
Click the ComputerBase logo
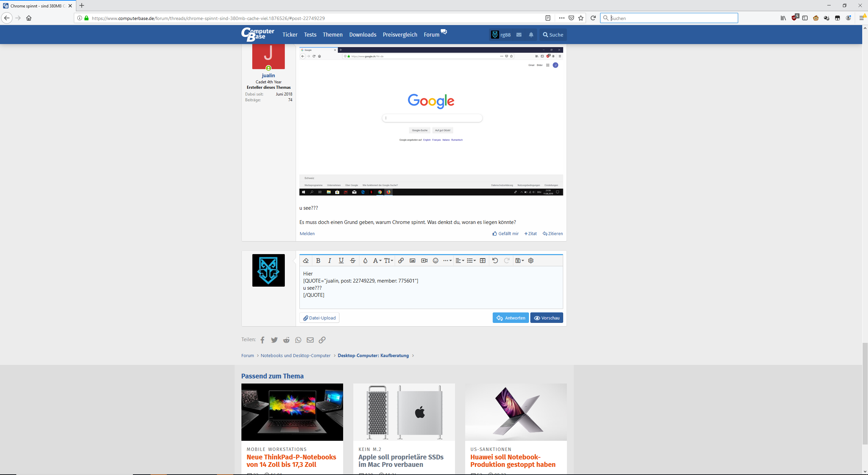click(x=258, y=34)
